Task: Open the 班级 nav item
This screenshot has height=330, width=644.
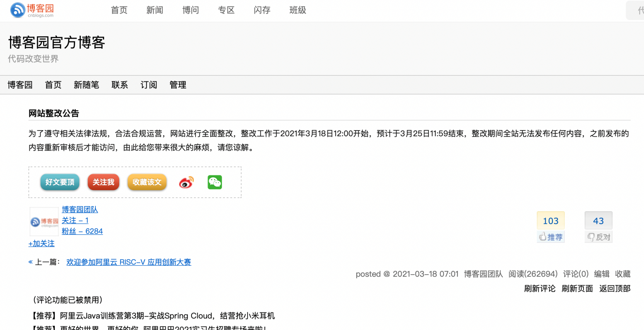Action: click(298, 10)
